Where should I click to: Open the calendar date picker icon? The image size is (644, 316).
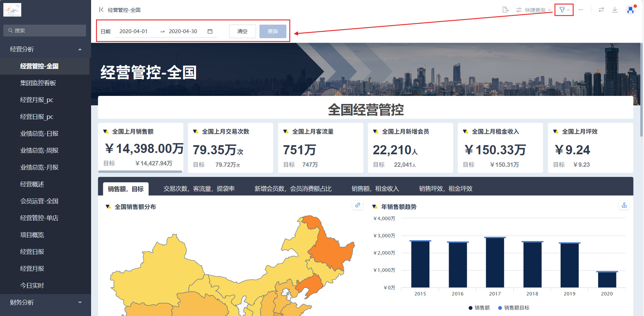[x=210, y=31]
